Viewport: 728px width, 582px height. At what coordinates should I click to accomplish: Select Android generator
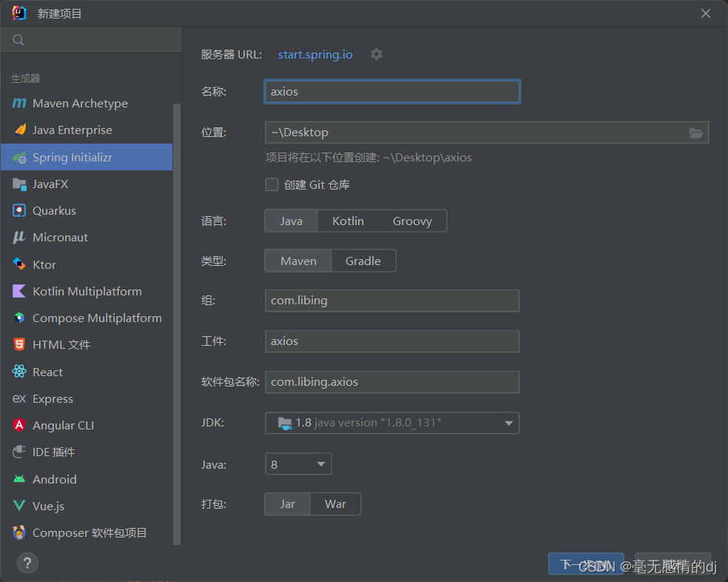(x=87, y=479)
